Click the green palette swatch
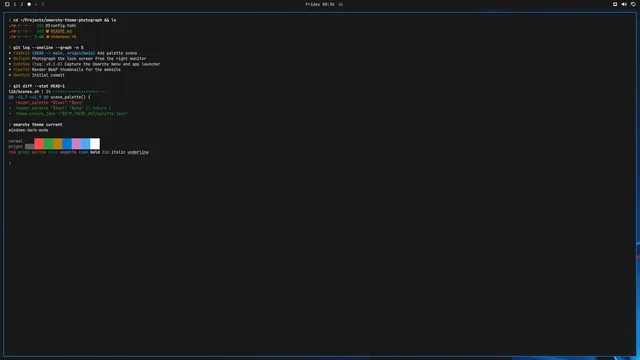The image size is (640, 360). tap(48, 144)
